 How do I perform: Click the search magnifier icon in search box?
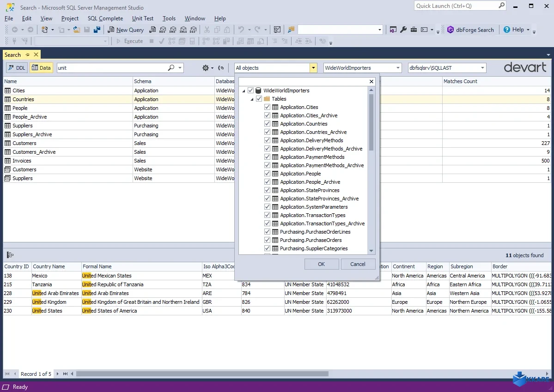click(171, 67)
